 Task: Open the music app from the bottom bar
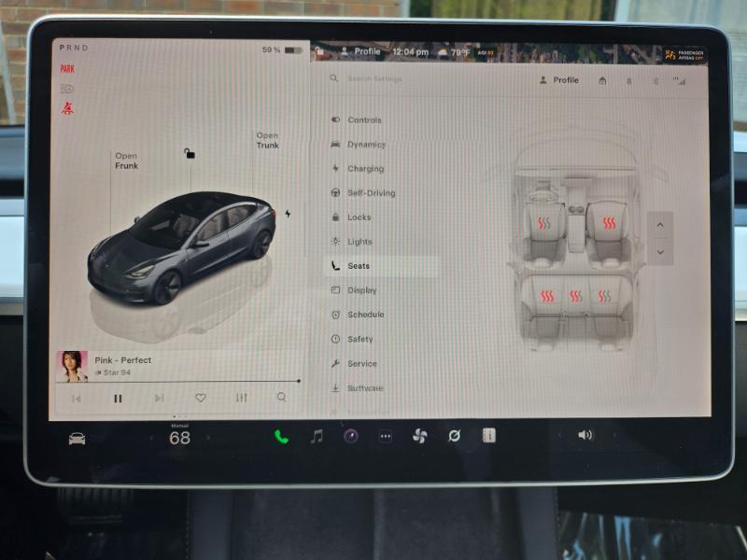(317, 436)
